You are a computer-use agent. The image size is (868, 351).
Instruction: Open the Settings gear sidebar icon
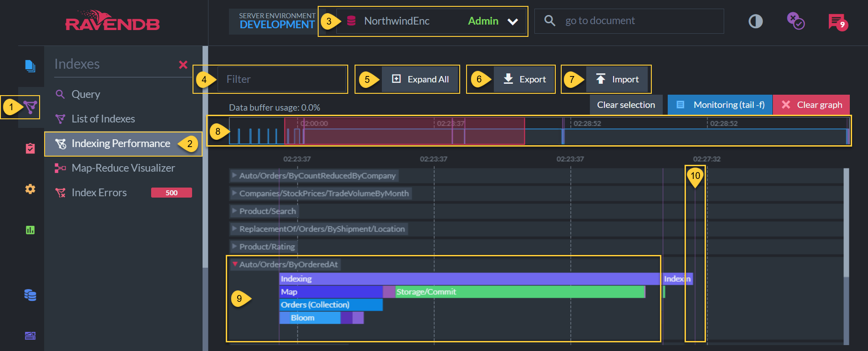pos(30,189)
